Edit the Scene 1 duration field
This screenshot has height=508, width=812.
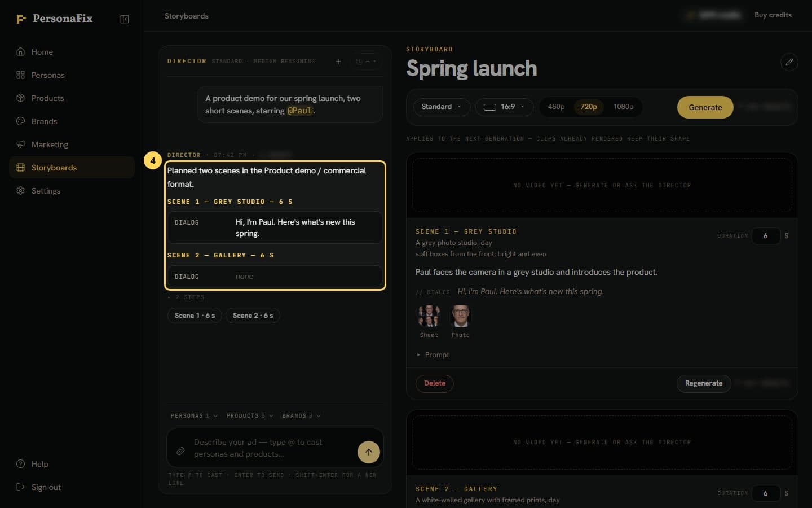(766, 236)
